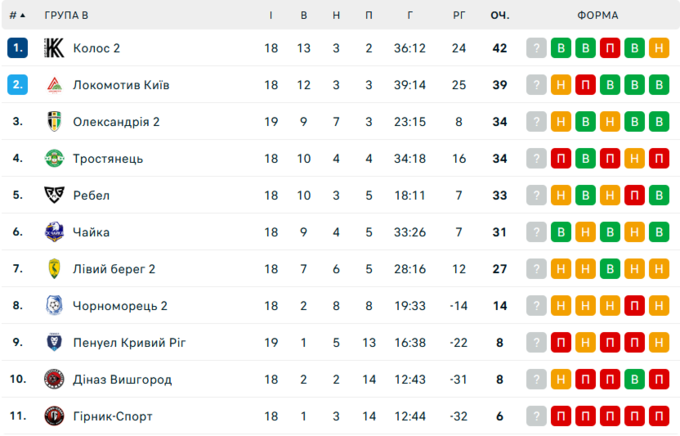680x436 pixels.
Task: Sort by the РГ goal difference column
Action: (459, 15)
